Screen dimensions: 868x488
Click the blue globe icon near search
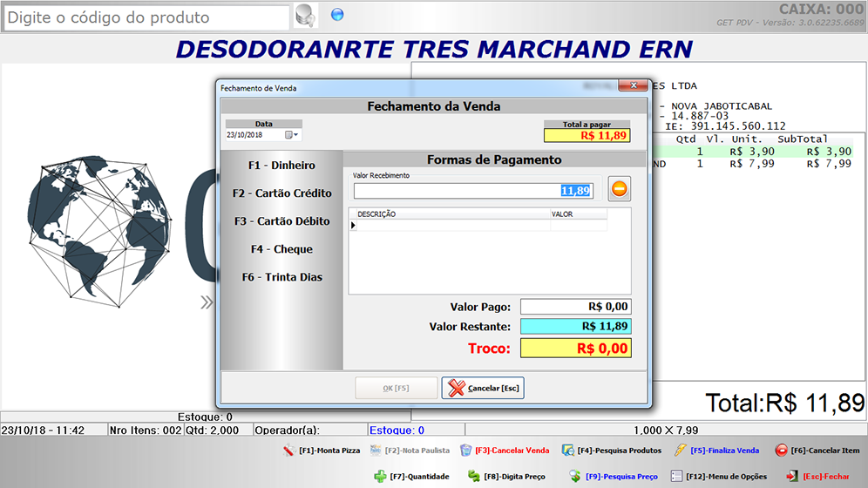[x=337, y=14]
